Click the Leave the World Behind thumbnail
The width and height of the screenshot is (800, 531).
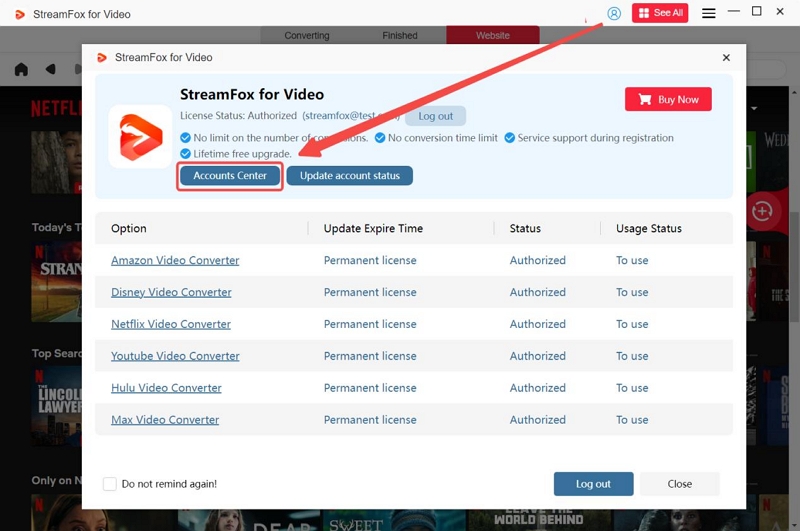(x=539, y=520)
